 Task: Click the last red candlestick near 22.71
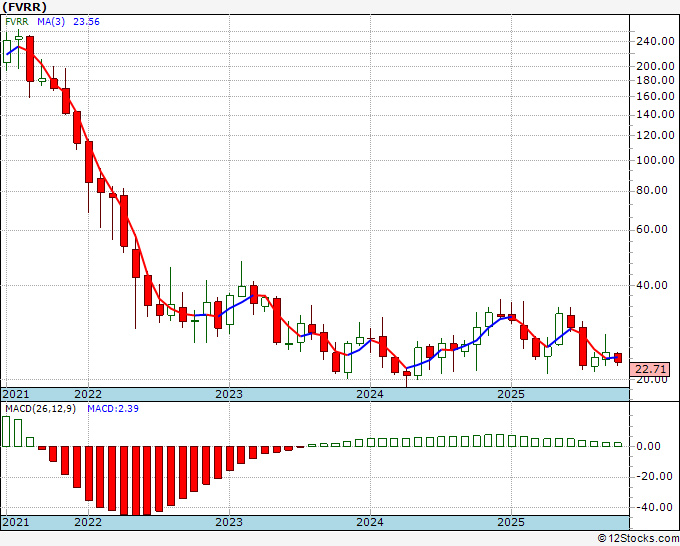618,358
